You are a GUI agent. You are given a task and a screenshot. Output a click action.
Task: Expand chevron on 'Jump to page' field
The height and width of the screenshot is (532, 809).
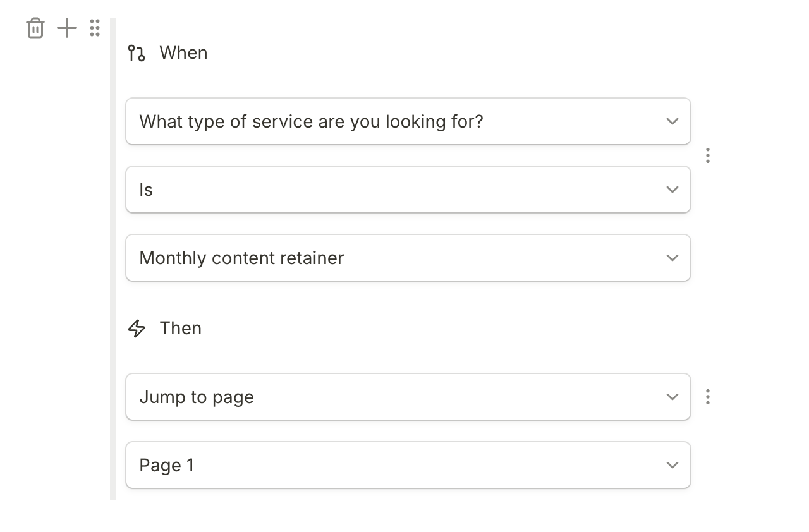[x=672, y=397]
